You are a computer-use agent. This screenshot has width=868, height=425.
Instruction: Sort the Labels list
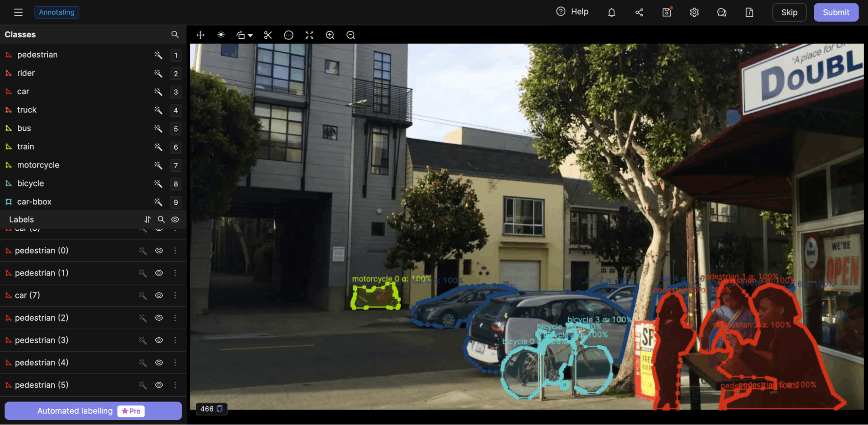pos(148,219)
